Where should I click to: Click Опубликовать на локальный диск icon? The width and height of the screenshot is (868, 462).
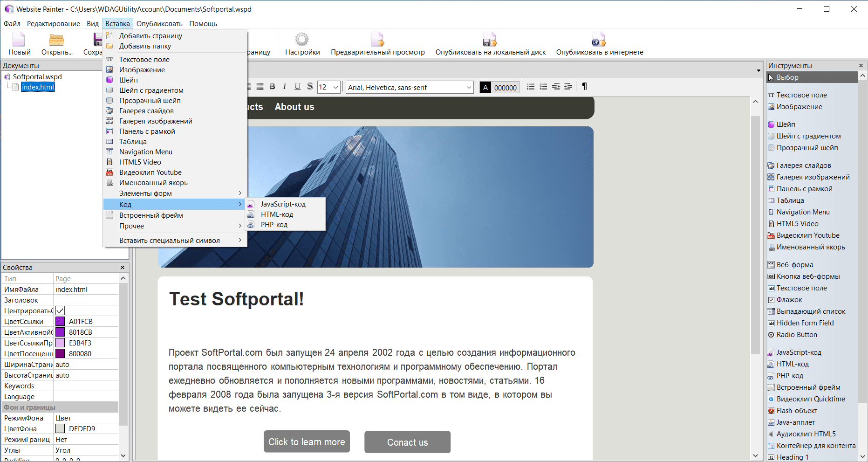(x=490, y=40)
